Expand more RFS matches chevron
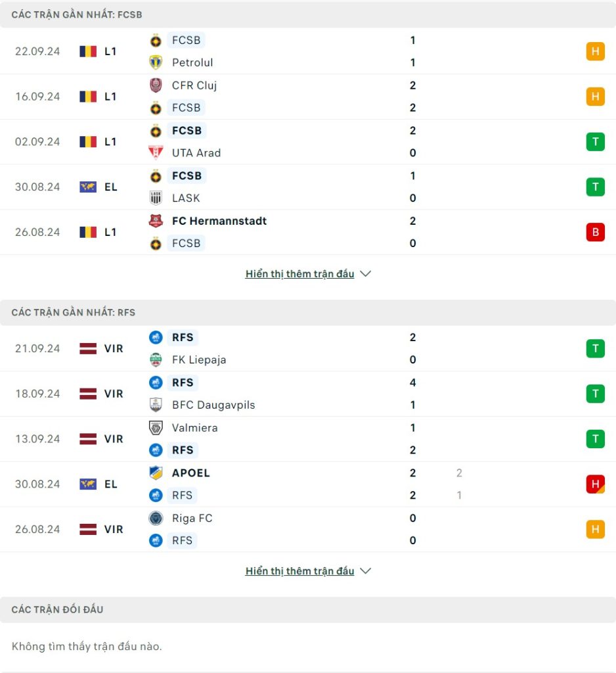616x673 pixels. coord(366,571)
